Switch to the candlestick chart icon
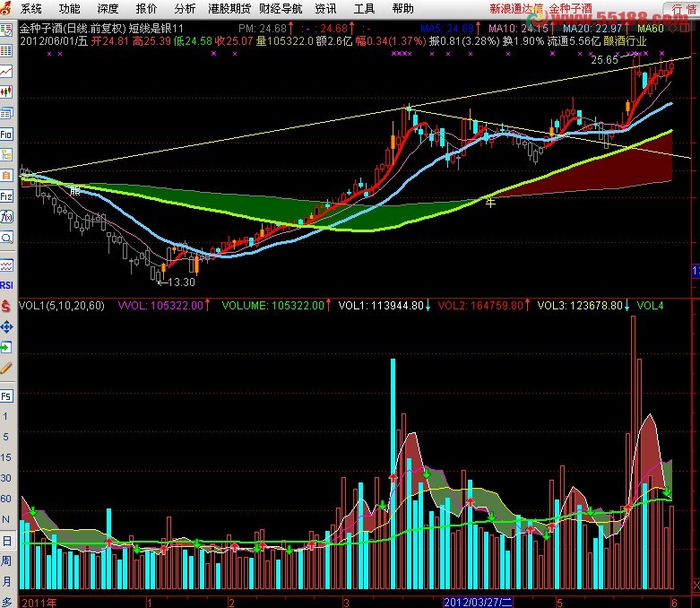The height and width of the screenshot is (608, 700). 6,92
